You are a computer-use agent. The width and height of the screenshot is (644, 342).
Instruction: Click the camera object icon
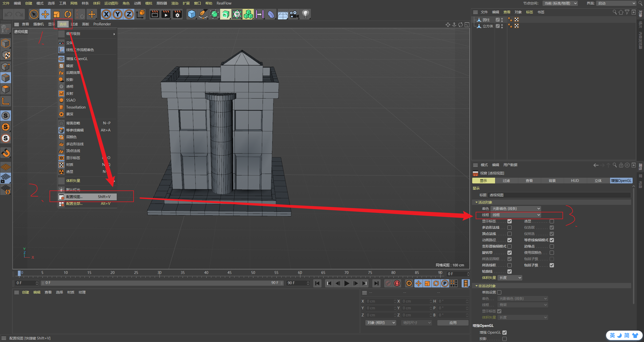coord(294,14)
